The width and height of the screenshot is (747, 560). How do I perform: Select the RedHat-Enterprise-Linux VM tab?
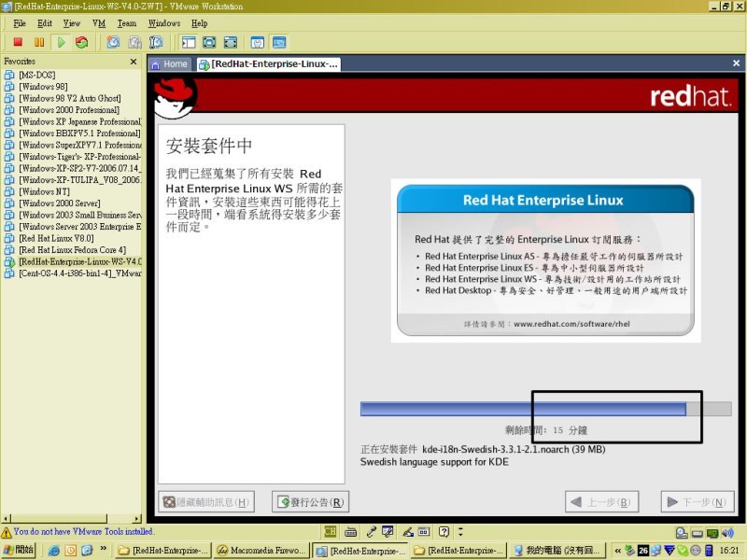point(269,63)
